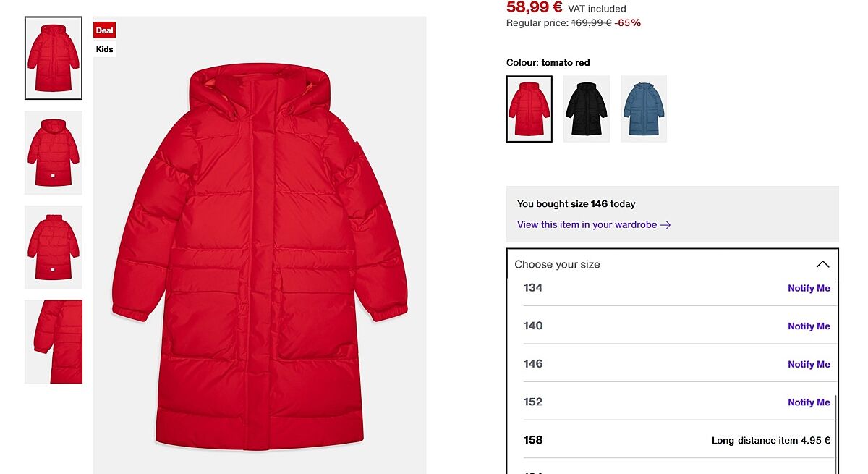Screen dimensions: 868x474
Task: Choose the blue coat colour variant
Action: [x=644, y=109]
